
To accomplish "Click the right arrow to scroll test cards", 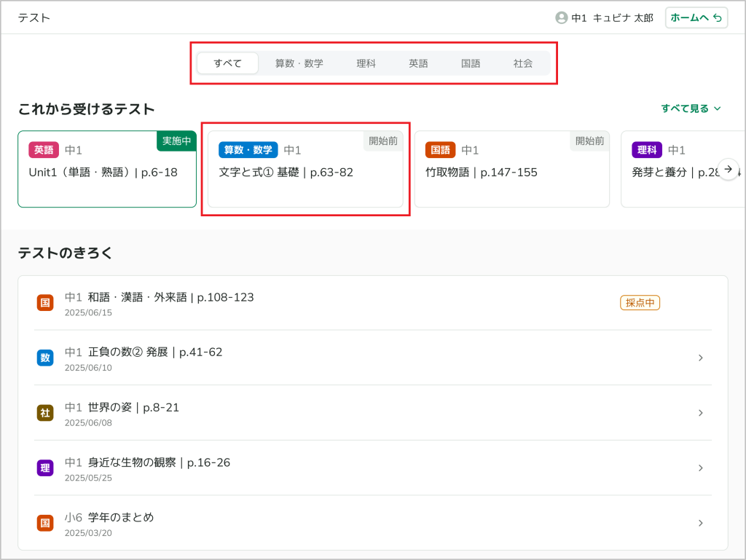I will pyautogui.click(x=729, y=169).
